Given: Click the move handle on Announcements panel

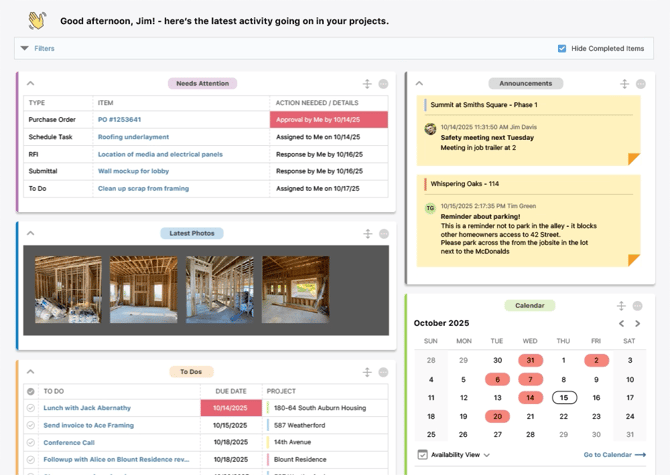Looking at the screenshot, I should (x=624, y=84).
